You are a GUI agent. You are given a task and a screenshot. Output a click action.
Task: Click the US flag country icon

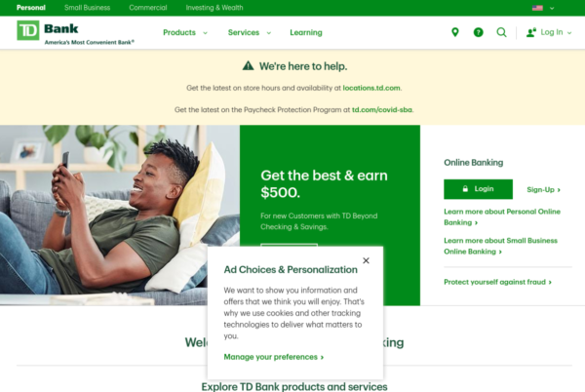537,8
